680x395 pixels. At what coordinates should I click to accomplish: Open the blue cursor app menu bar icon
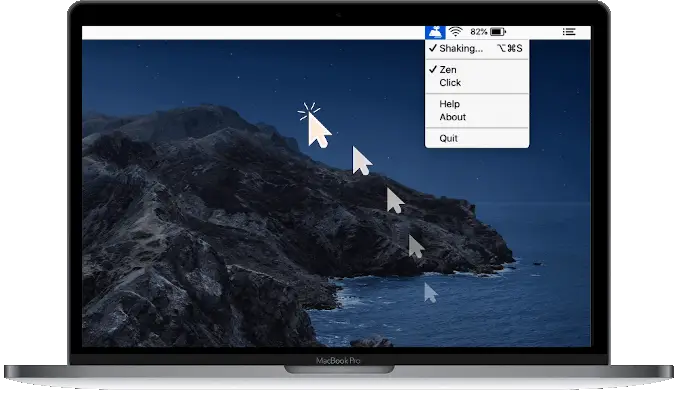point(435,32)
